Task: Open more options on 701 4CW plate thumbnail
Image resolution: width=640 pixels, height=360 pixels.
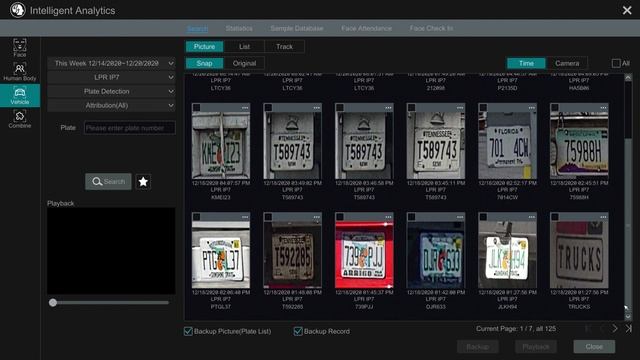Action: (531, 108)
